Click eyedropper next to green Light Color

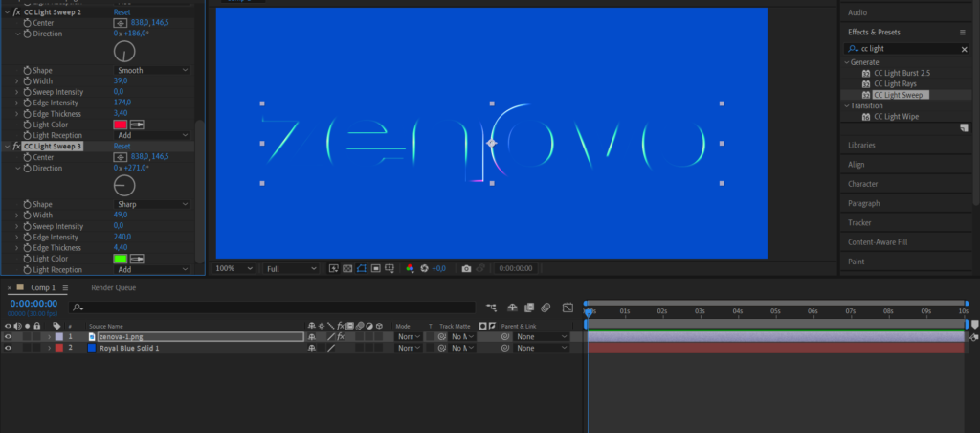click(137, 259)
